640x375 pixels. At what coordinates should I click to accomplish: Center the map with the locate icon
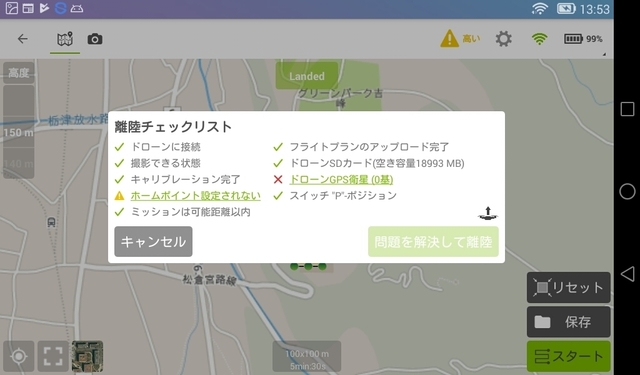[x=19, y=356]
